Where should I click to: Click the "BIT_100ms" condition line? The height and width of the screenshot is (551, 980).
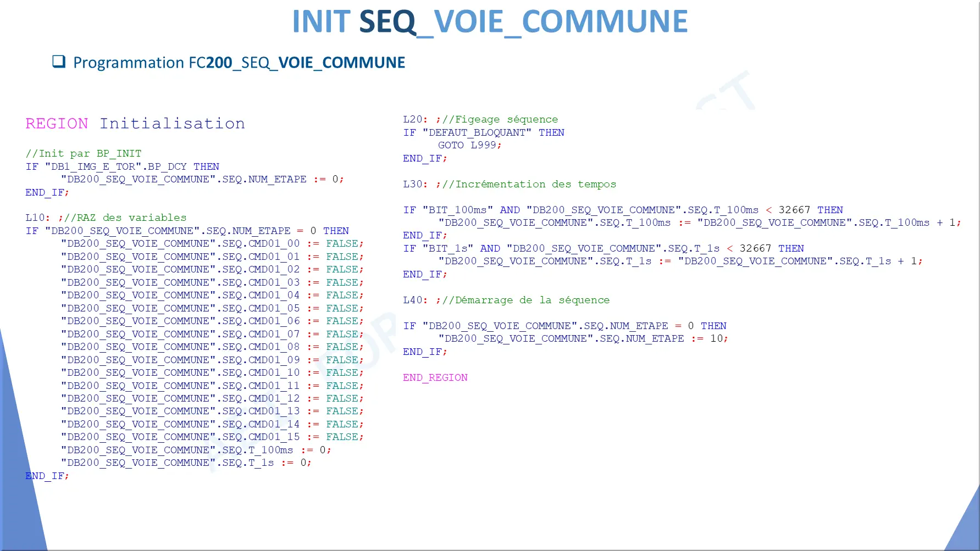click(623, 210)
